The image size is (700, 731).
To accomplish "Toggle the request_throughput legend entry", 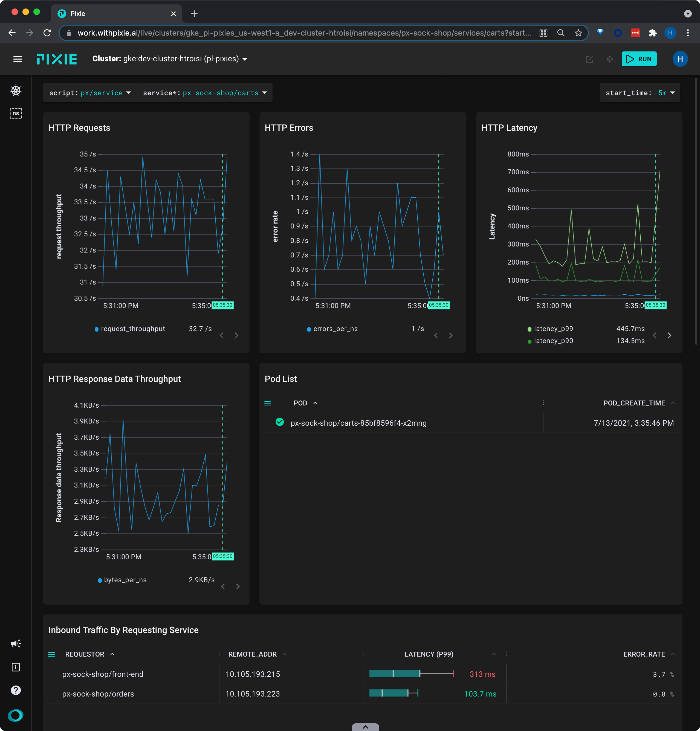I will click(x=132, y=329).
